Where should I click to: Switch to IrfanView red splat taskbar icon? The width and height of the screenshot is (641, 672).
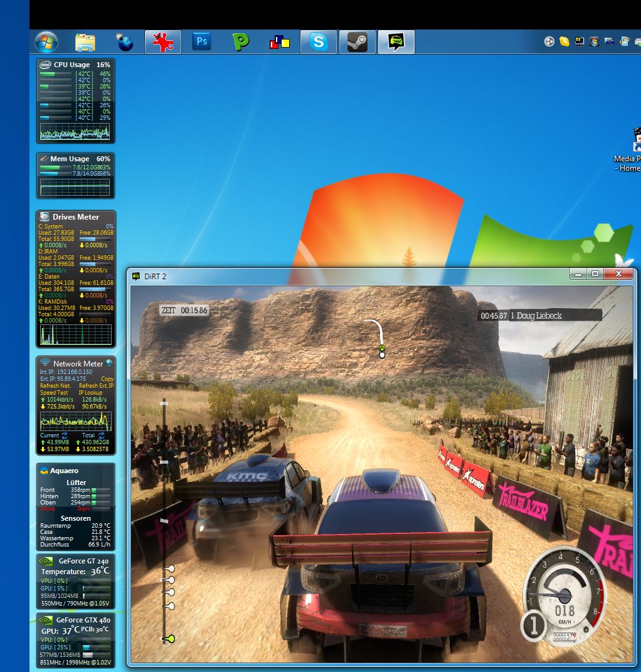[163, 42]
